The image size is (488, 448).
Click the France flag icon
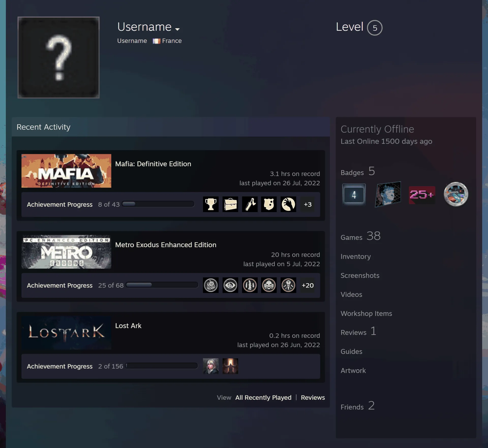tap(157, 41)
